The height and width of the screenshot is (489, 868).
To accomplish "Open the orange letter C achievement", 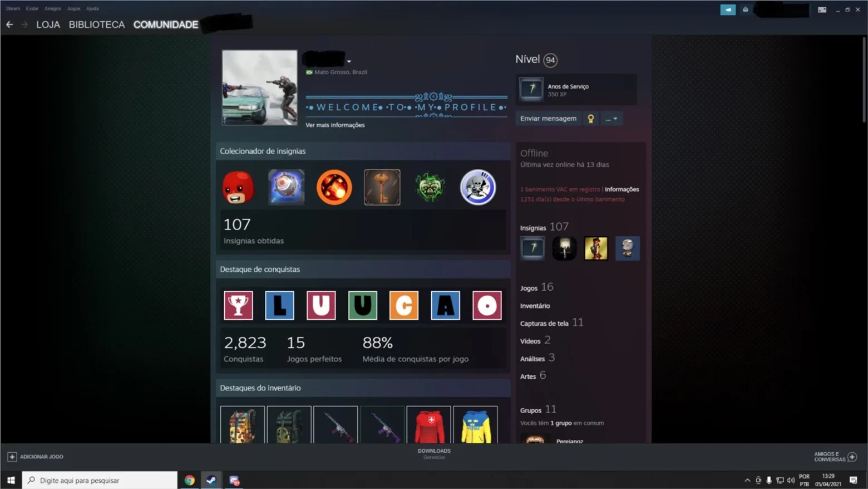I will (x=404, y=305).
